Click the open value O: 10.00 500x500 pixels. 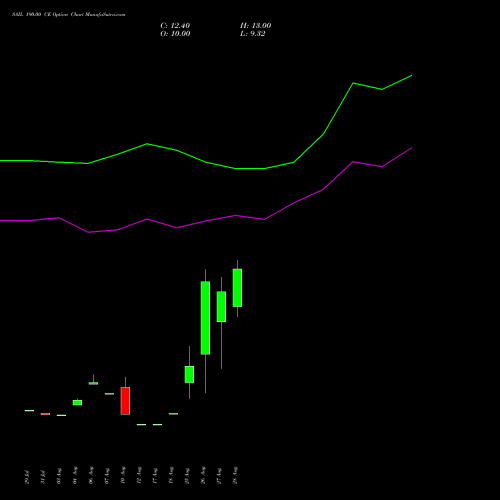[x=175, y=34]
